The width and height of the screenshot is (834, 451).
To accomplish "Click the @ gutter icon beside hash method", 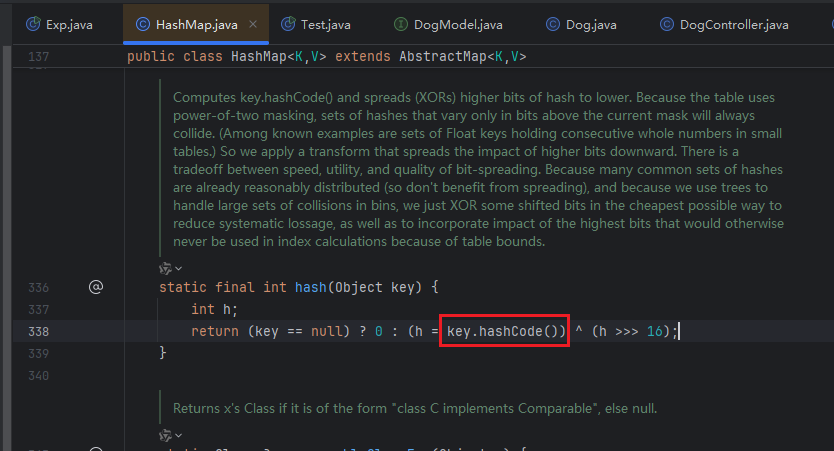I will pos(96,287).
